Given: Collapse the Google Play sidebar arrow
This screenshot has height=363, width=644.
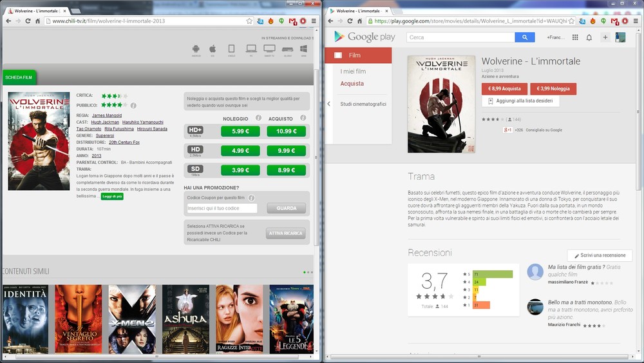Looking at the screenshot, I should coord(328,104).
